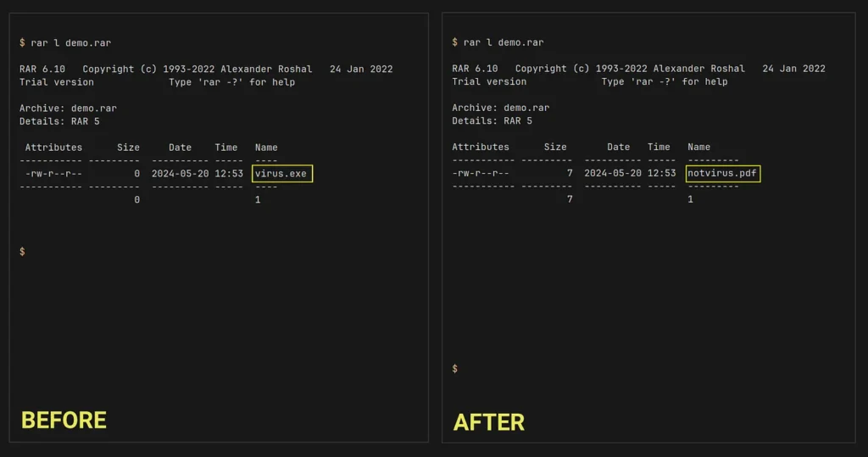This screenshot has width=868, height=457.
Task: Click the file count 1 in AFTER terminal summary
Action: tap(690, 199)
